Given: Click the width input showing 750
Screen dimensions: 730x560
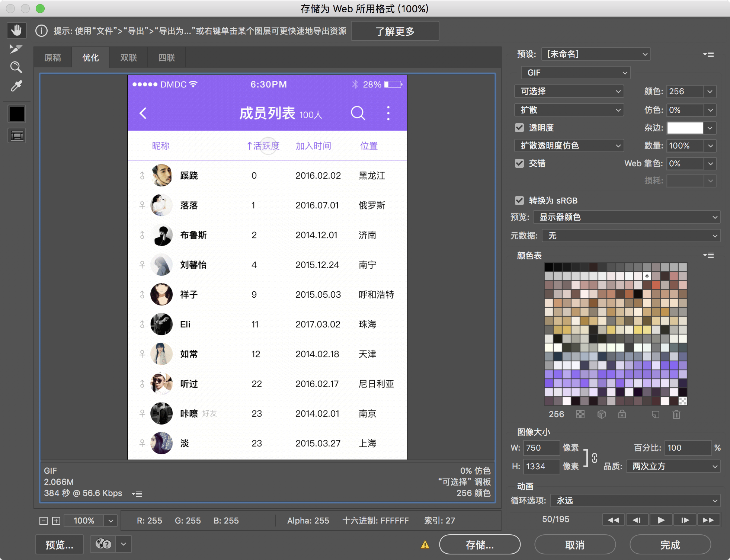Looking at the screenshot, I should click(541, 448).
